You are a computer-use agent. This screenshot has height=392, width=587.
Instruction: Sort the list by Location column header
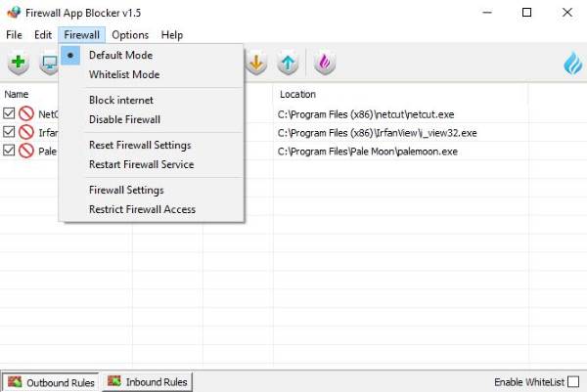(297, 95)
